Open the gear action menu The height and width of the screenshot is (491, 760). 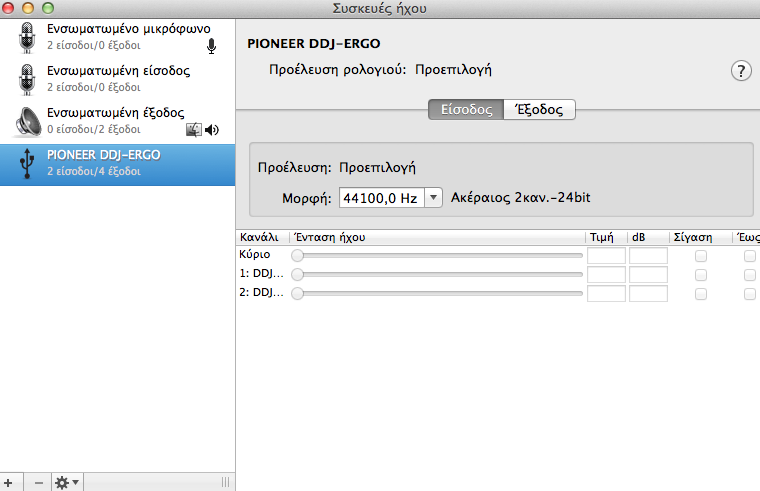(67, 483)
